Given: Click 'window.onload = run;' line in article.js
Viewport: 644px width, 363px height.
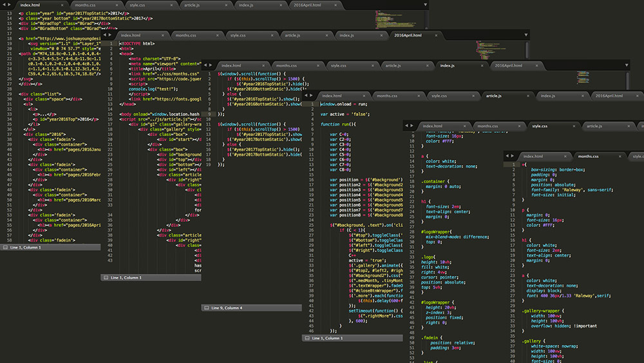Looking at the screenshot, I should [344, 104].
